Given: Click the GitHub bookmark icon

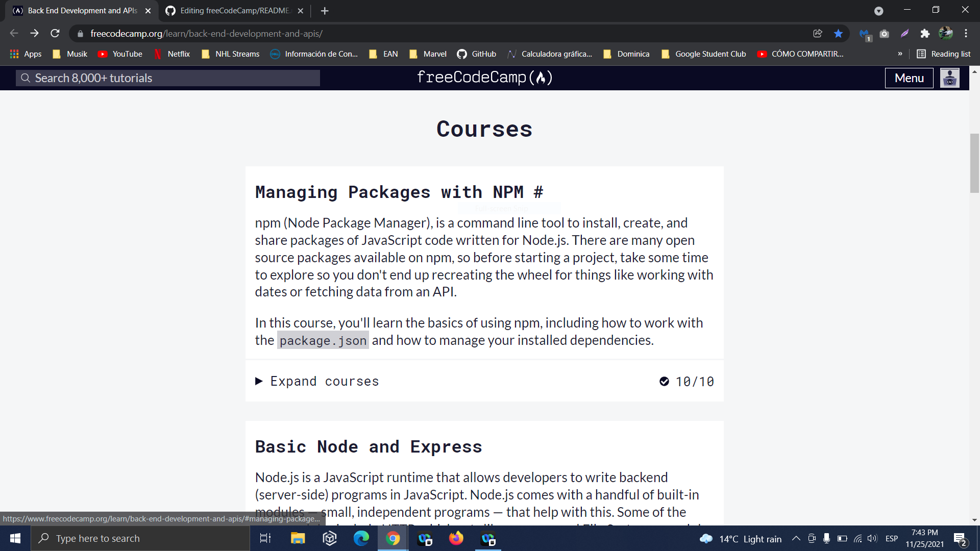Looking at the screenshot, I should pyautogui.click(x=462, y=54).
